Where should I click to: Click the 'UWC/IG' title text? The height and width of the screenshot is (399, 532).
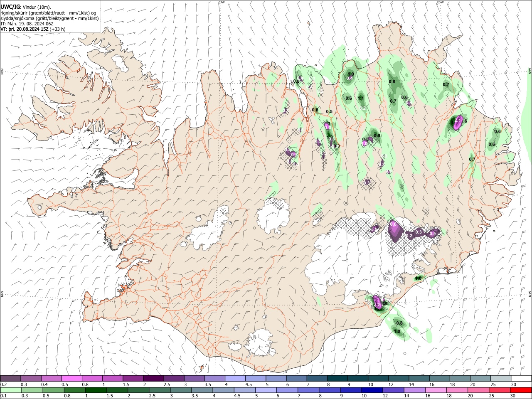(10, 7)
